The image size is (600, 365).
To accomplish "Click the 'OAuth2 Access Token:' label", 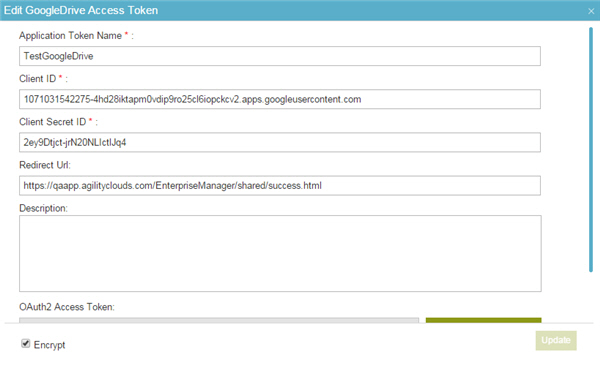I will click(67, 307).
